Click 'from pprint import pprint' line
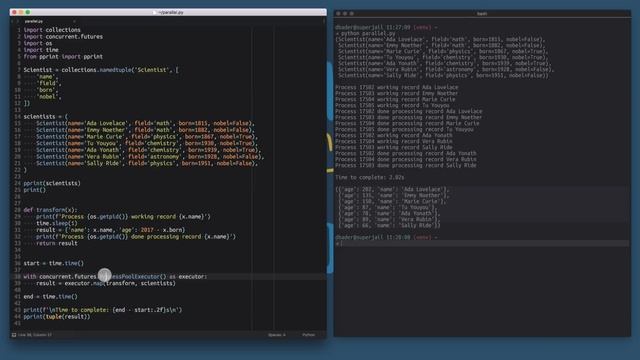640x360 pixels. click(63, 56)
